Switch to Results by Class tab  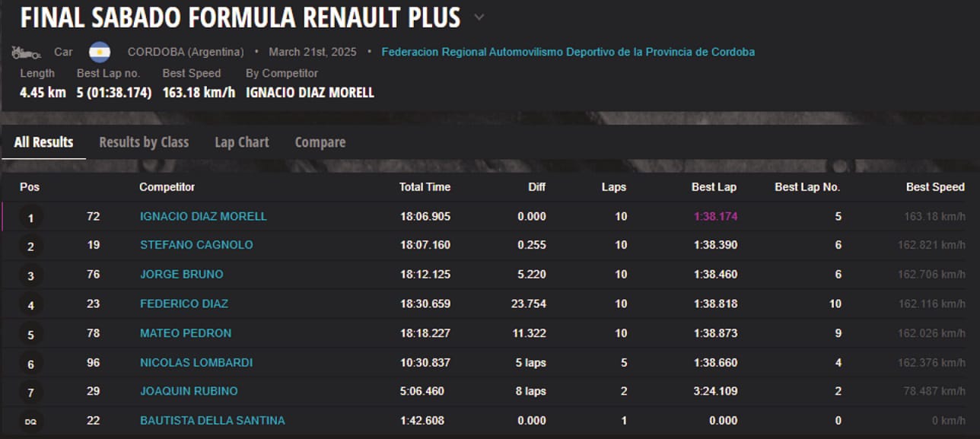click(x=144, y=142)
